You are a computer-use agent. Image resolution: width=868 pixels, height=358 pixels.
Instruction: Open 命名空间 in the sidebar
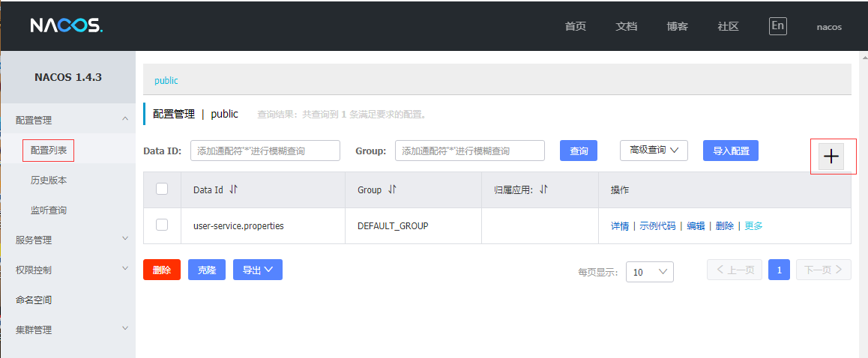point(34,300)
